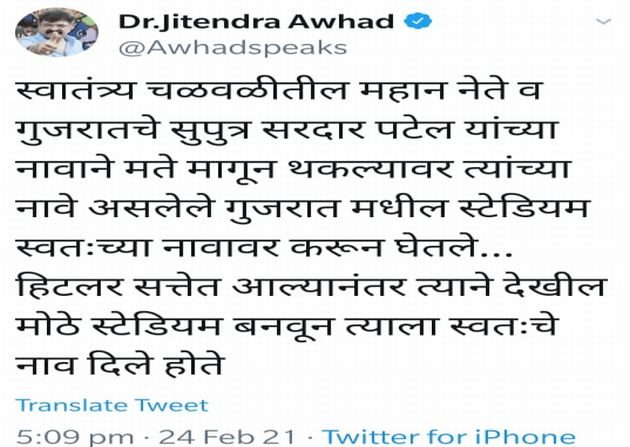Click Translate Tweet
Viewport: 630px width, 447px height.
click(112, 405)
